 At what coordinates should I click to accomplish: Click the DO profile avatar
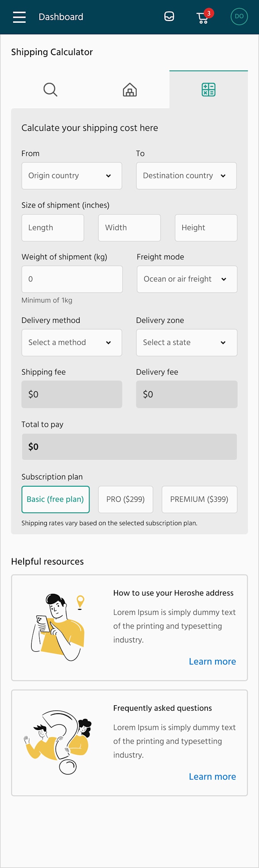(239, 16)
